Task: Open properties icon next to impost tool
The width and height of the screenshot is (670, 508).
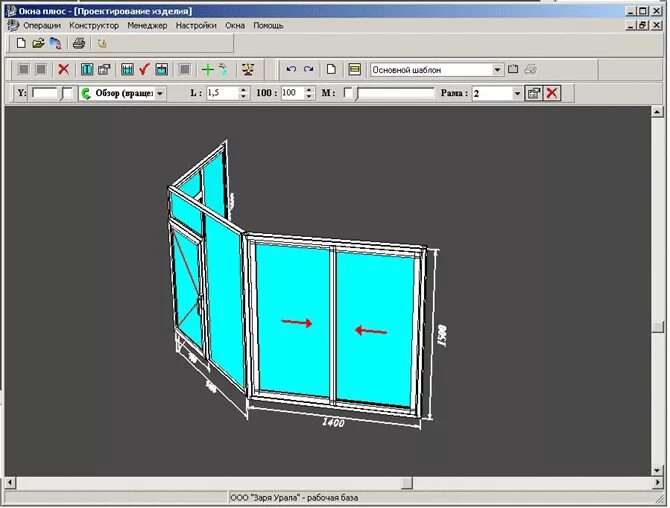Action: (104, 69)
